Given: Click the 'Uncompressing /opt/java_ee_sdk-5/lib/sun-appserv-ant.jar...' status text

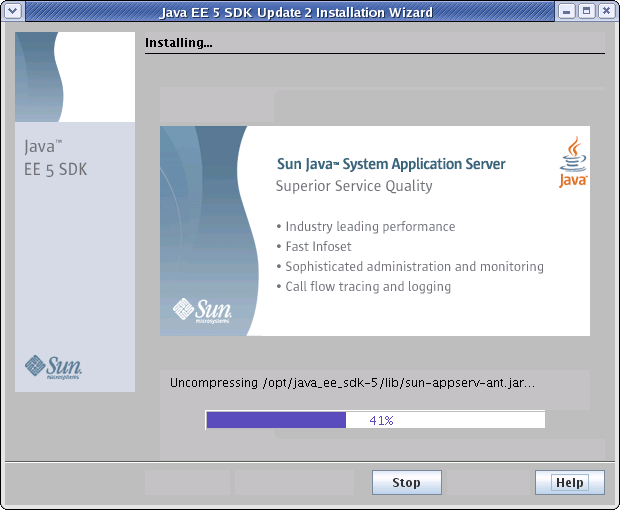Looking at the screenshot, I should pyautogui.click(x=352, y=383).
